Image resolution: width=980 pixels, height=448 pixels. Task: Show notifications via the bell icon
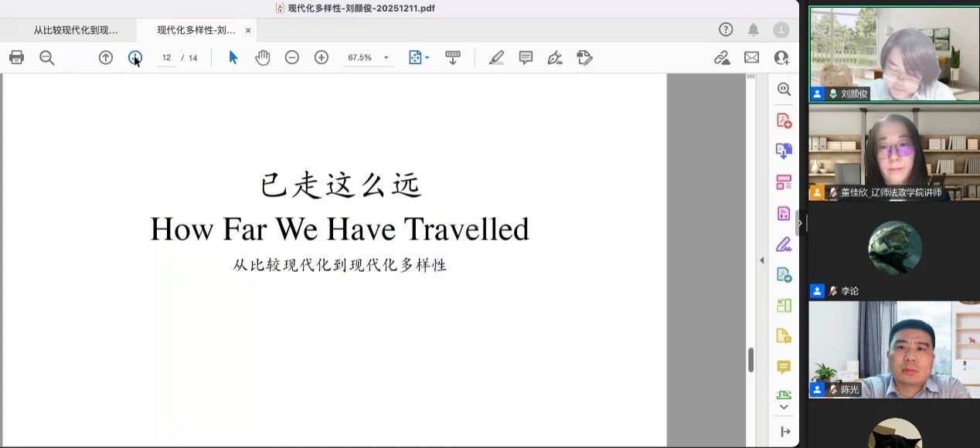coord(753,29)
